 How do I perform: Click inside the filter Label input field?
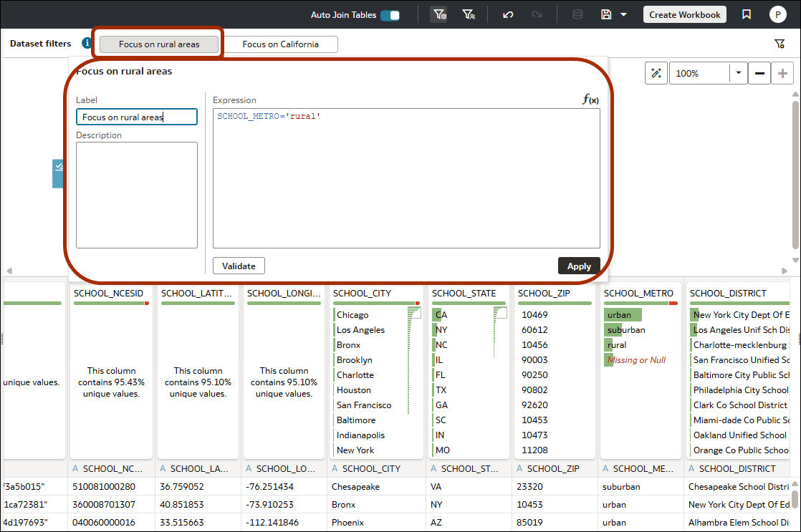click(136, 116)
